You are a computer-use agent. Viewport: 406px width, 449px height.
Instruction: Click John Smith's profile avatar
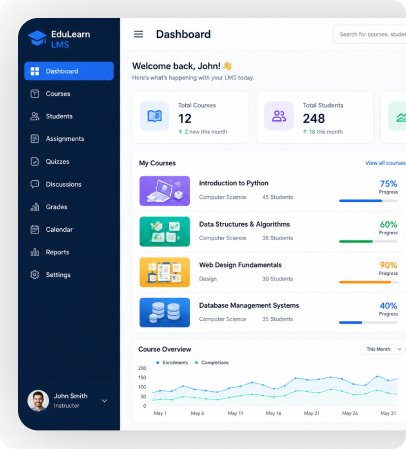tap(38, 400)
